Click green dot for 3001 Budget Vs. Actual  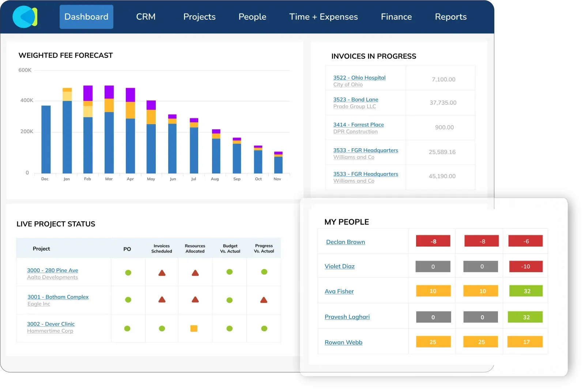click(x=230, y=300)
